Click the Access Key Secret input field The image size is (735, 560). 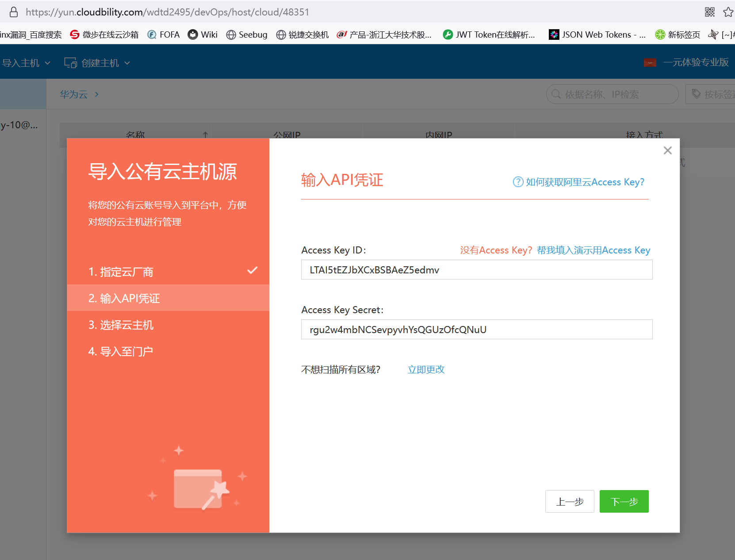tap(477, 330)
